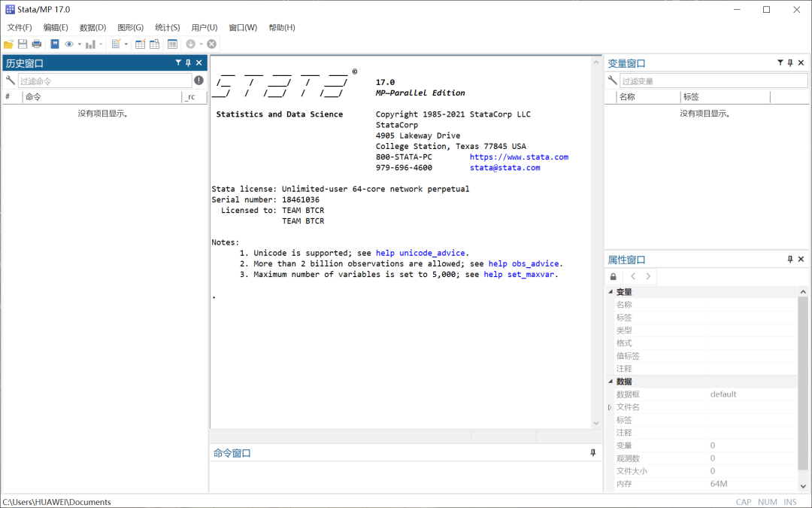
Task: Expand the 文件名 row in 属性窗口
Action: 610,407
